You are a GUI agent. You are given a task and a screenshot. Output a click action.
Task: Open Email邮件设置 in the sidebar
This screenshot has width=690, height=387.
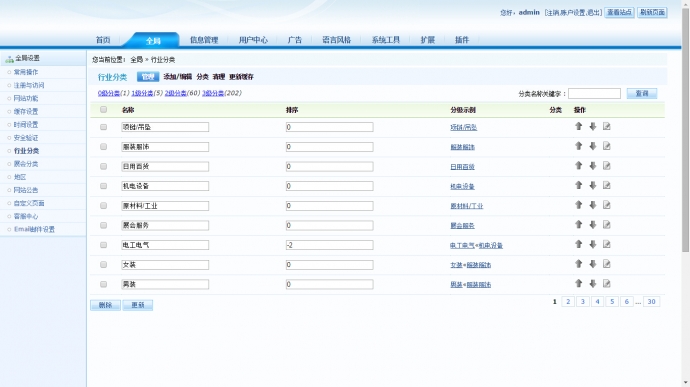[x=34, y=229]
